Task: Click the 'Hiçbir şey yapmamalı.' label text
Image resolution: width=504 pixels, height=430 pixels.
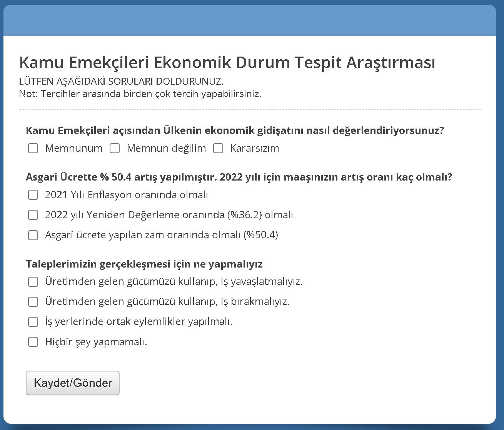Action: click(x=96, y=342)
